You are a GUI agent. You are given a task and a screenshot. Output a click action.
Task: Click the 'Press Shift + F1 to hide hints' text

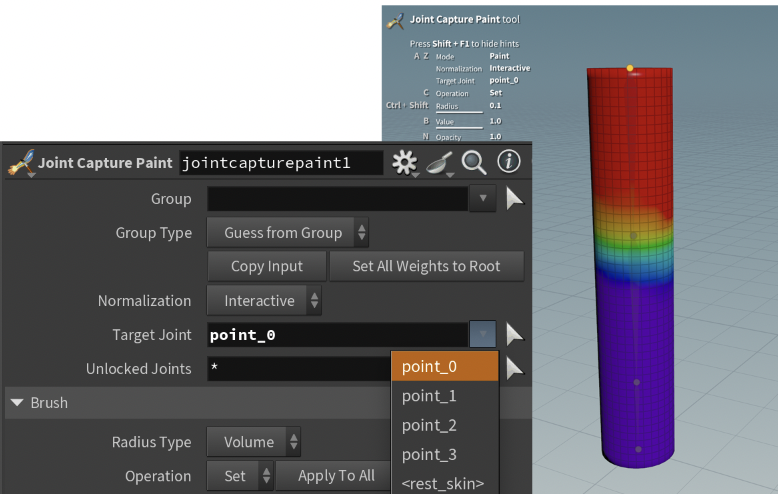(x=464, y=44)
